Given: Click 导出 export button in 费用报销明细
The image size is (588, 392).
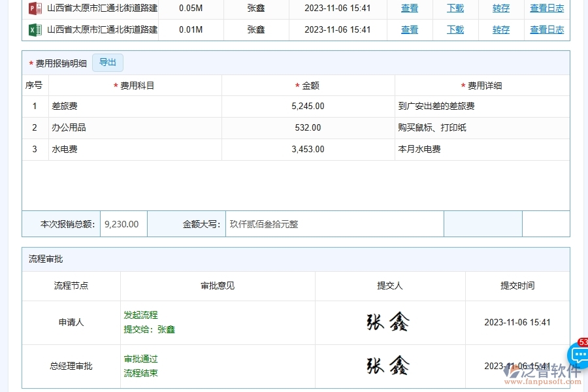Looking at the screenshot, I should [x=107, y=63].
